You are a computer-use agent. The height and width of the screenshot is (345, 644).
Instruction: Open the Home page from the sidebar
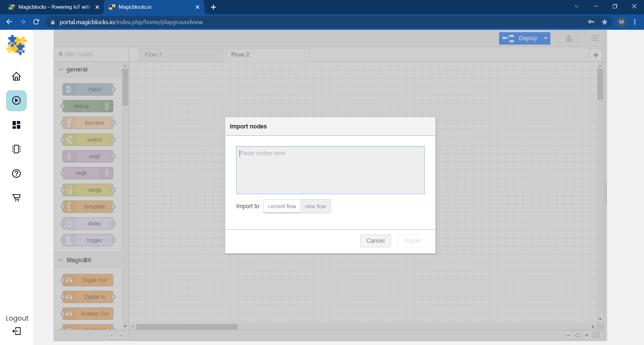coord(16,76)
